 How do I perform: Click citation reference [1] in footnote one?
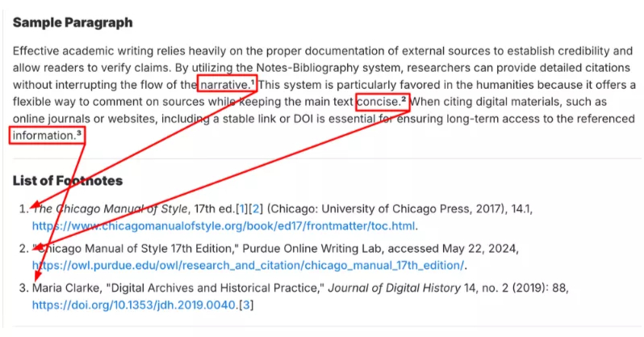tap(242, 209)
